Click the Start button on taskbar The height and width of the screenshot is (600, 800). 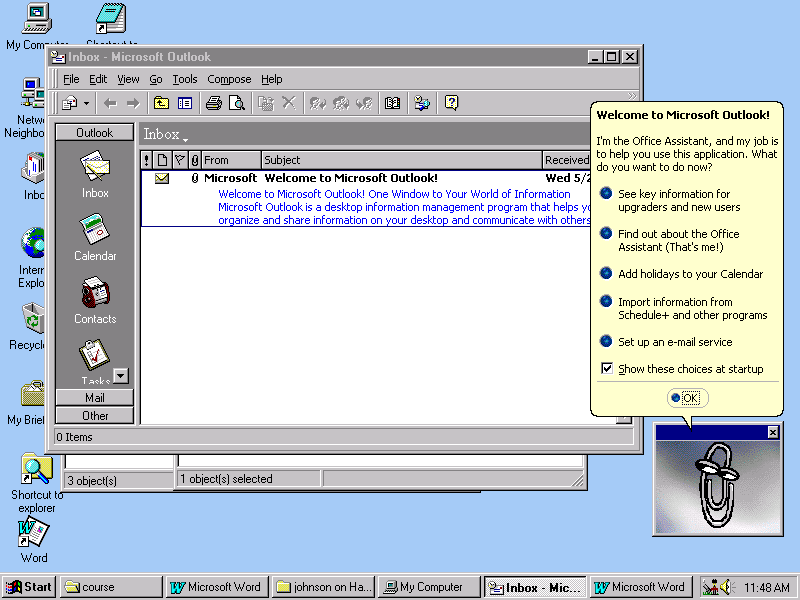pyautogui.click(x=30, y=587)
